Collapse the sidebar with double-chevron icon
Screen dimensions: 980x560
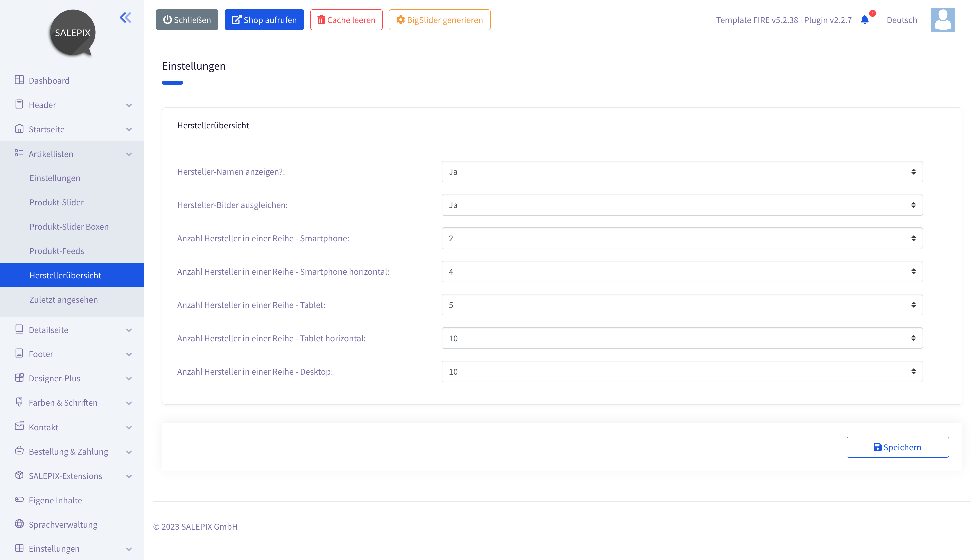(x=125, y=18)
